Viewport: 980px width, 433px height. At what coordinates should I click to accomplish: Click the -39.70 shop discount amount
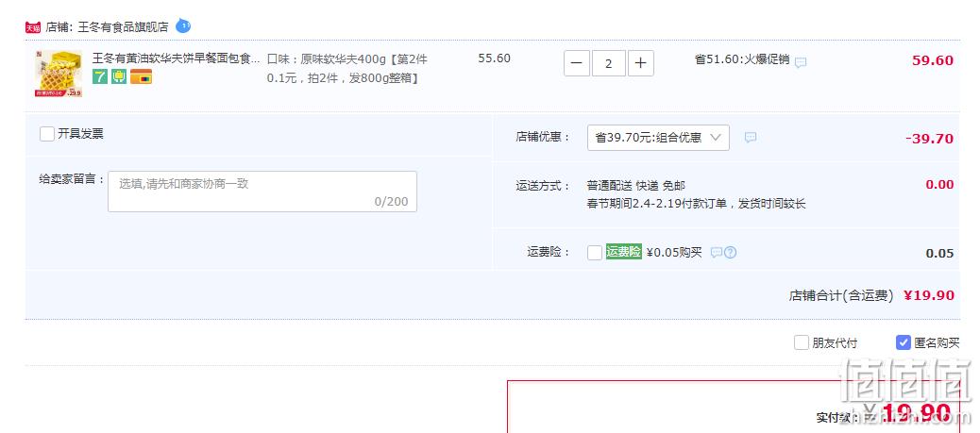pos(929,139)
